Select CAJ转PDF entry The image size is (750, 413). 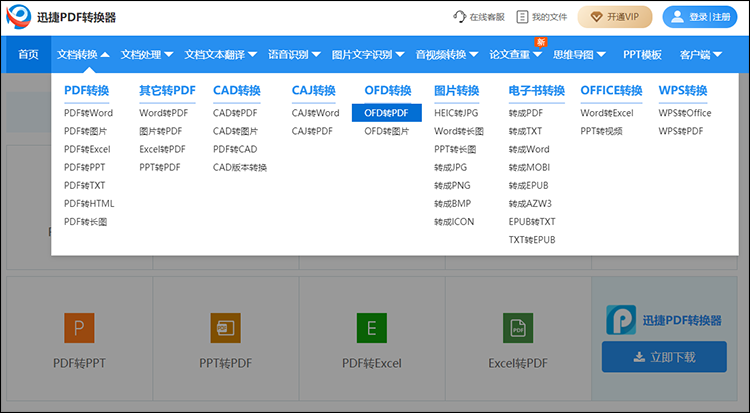coord(312,131)
